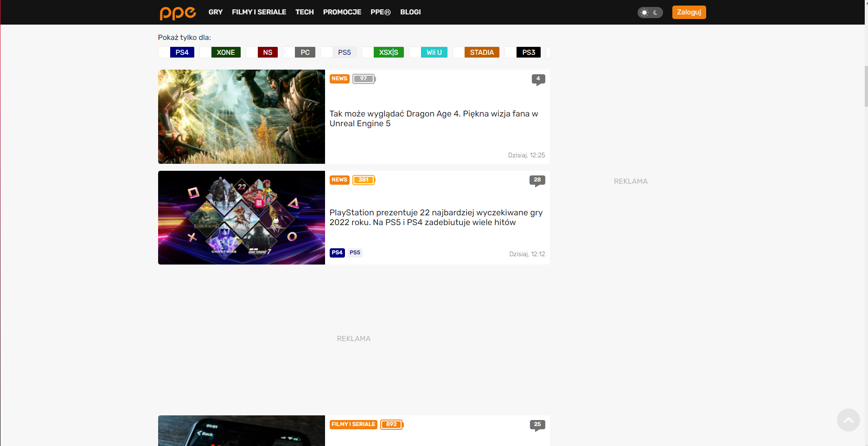Check the PS4 platform filter checkbox

pyautogui.click(x=164, y=52)
